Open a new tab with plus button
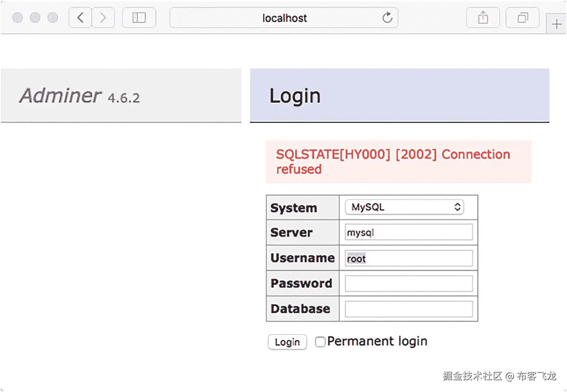Image resolution: width=567 pixels, height=392 pixels. [556, 24]
